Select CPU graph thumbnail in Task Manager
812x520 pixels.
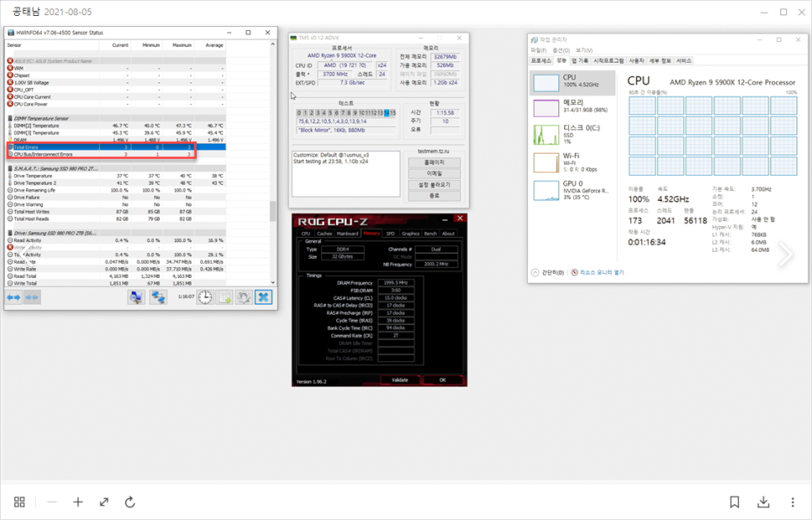click(x=546, y=83)
